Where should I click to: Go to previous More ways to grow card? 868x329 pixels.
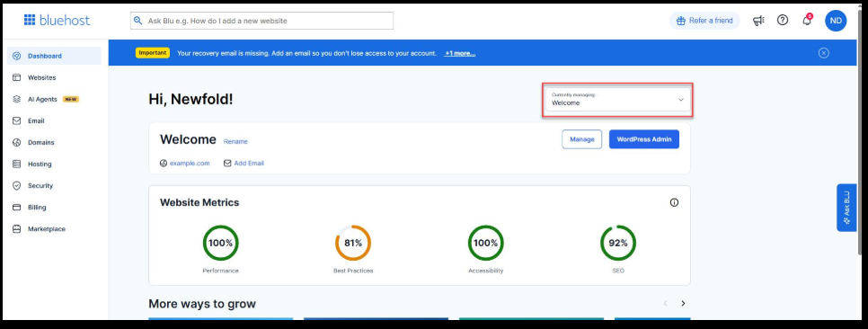point(666,304)
